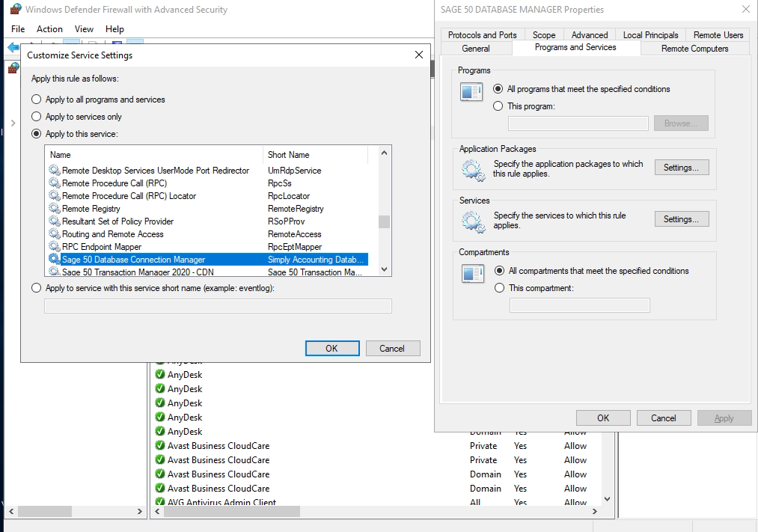
Task: Select 'All programs that meet the specified conditions'
Action: (x=498, y=89)
